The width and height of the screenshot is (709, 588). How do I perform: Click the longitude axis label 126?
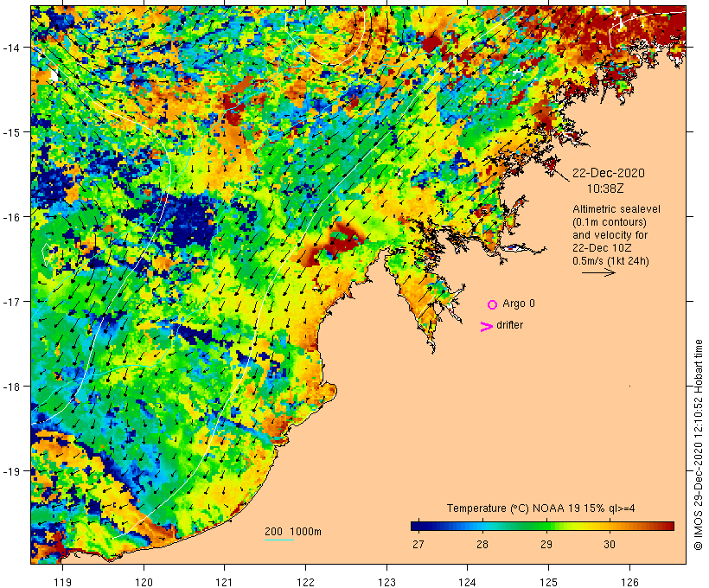click(x=629, y=582)
